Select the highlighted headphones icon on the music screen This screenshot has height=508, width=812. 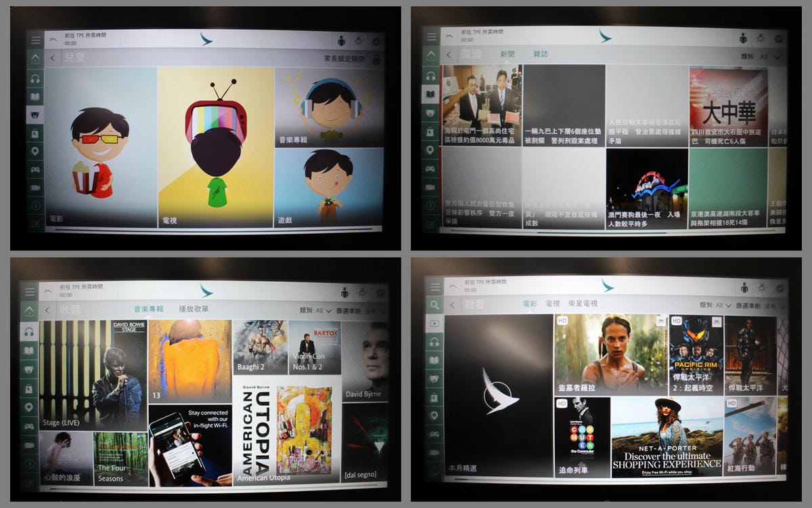coord(29,331)
